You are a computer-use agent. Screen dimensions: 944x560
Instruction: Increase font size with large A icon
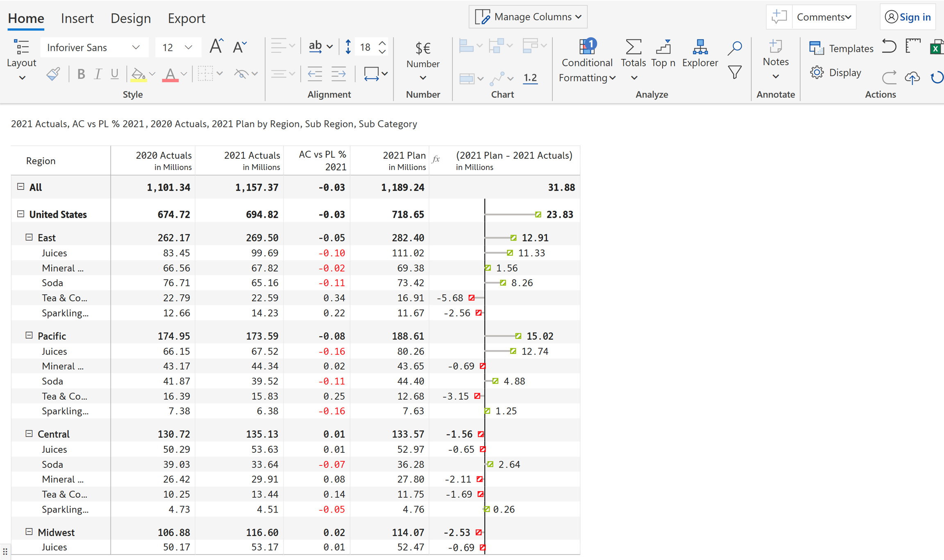pyautogui.click(x=216, y=47)
